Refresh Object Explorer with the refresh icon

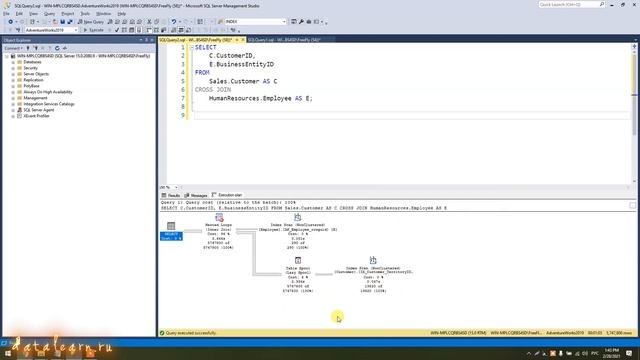(57, 48)
